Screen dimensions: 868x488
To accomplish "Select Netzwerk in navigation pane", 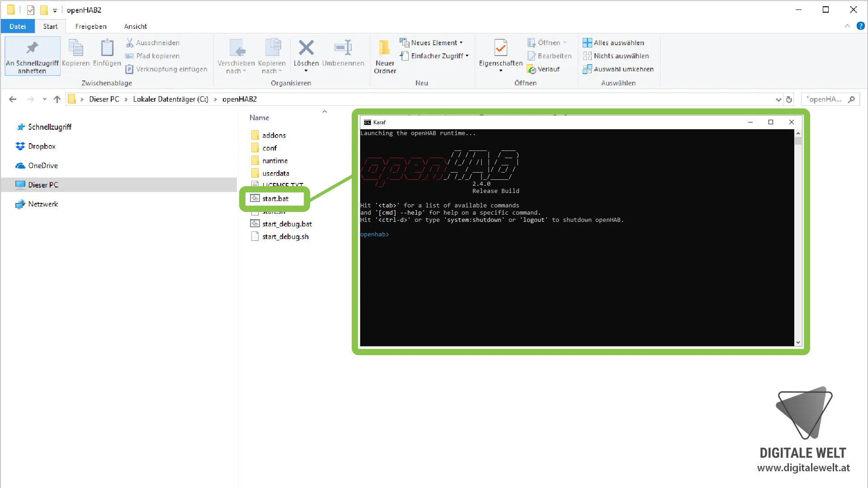I will (x=43, y=204).
